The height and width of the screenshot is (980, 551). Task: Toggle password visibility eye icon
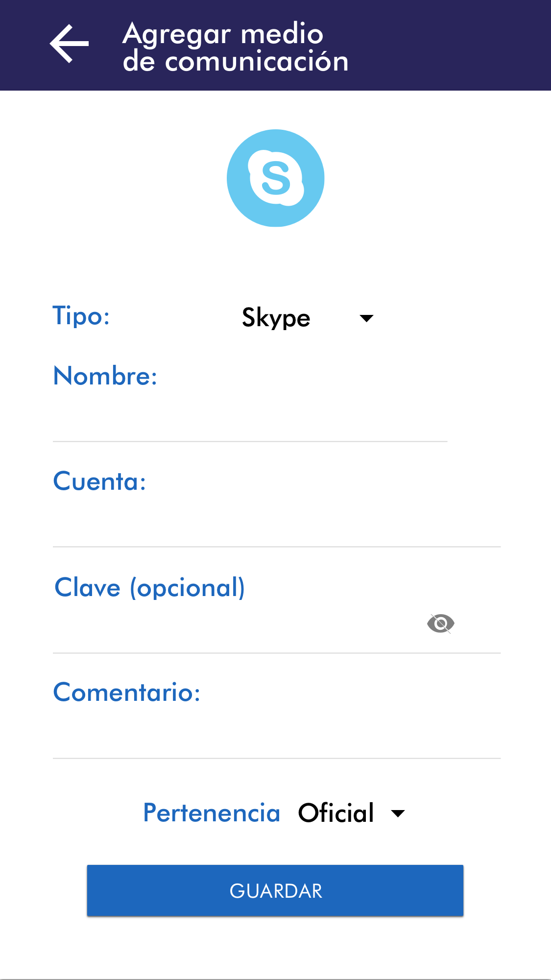click(441, 623)
